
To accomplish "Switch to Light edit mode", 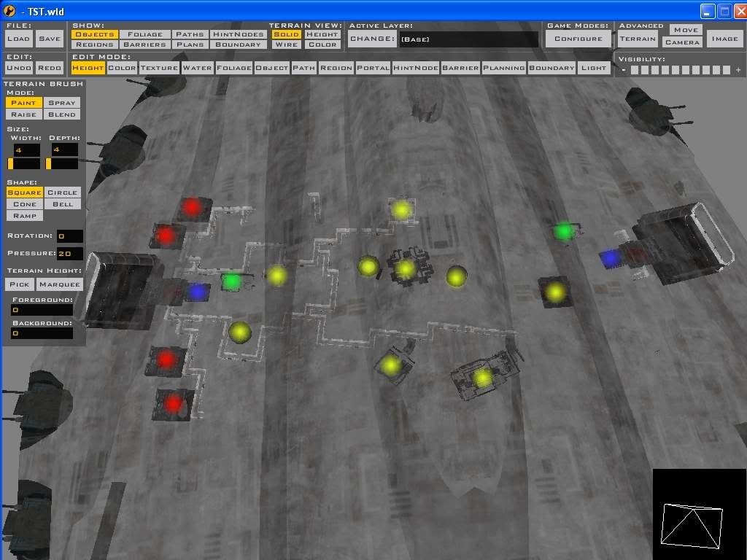I will coord(594,68).
